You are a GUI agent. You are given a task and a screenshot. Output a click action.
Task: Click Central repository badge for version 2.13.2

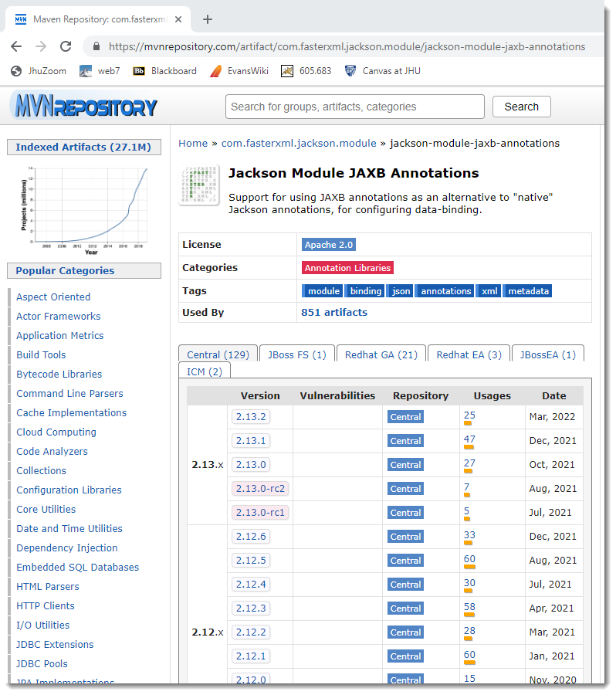point(405,417)
